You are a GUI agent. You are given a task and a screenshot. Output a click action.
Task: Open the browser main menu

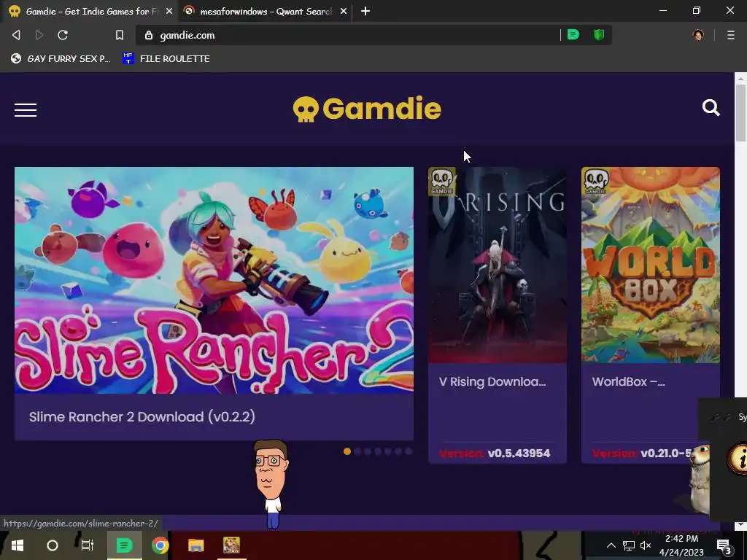pos(731,35)
